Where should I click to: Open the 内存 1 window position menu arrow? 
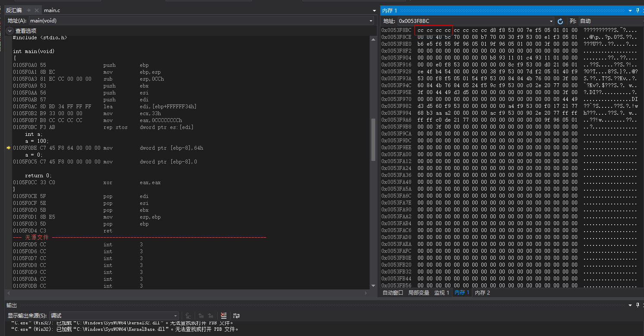[631, 10]
